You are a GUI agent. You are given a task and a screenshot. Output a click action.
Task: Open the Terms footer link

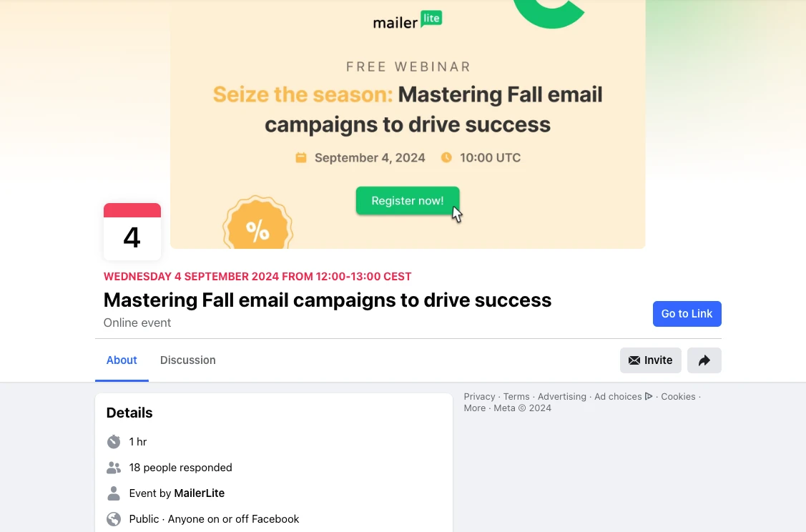click(516, 397)
